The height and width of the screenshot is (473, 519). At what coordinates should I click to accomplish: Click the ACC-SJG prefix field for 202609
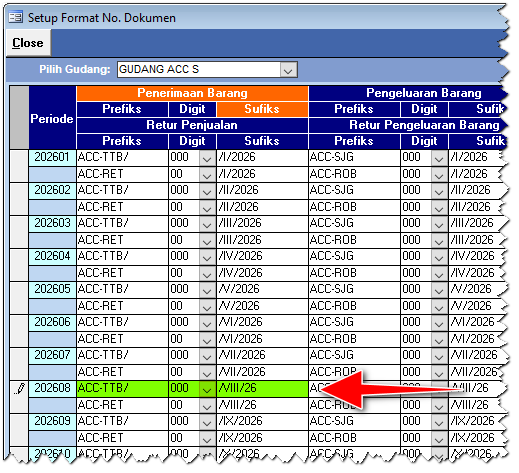tap(354, 421)
